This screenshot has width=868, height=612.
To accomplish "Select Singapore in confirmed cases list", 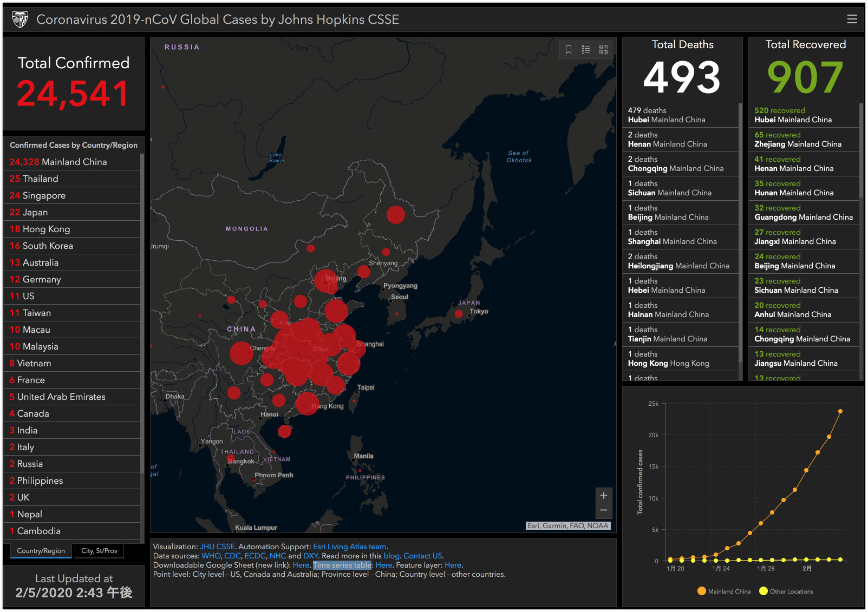I will (x=37, y=195).
